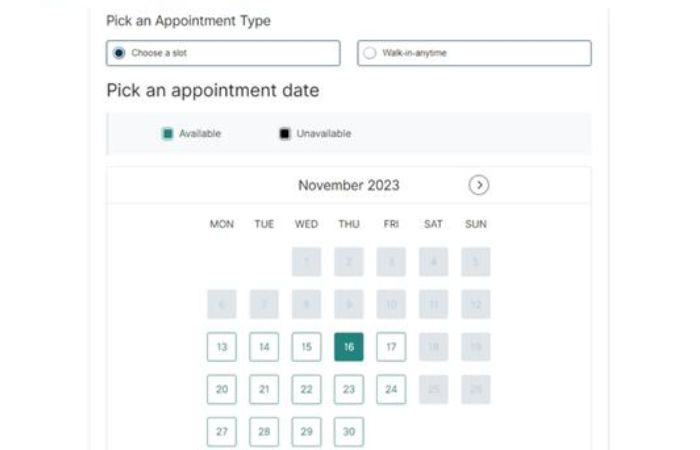Select the 'Walk-in-anytime' radio option

tap(370, 53)
